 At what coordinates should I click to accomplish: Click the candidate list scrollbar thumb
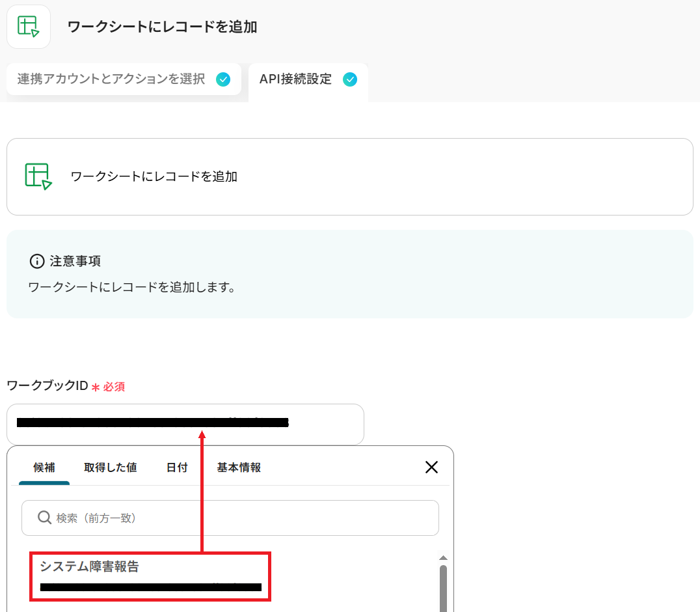click(443, 588)
